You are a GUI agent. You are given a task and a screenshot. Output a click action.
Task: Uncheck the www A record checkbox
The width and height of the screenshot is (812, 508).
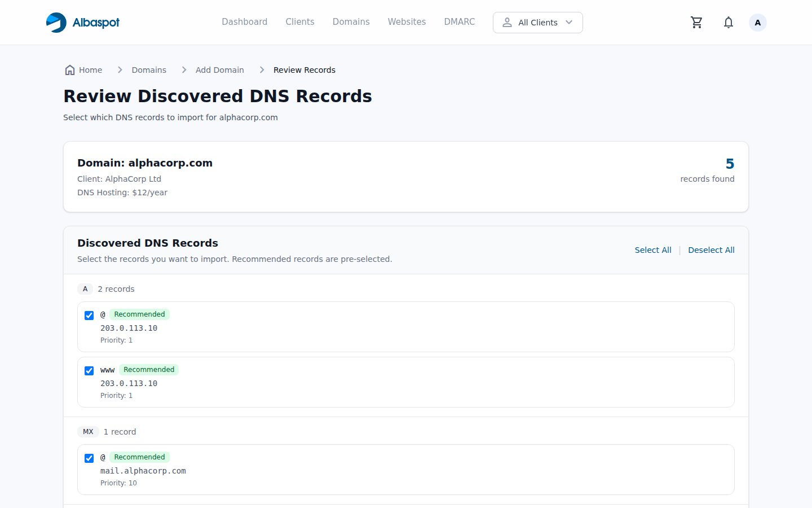(x=89, y=371)
